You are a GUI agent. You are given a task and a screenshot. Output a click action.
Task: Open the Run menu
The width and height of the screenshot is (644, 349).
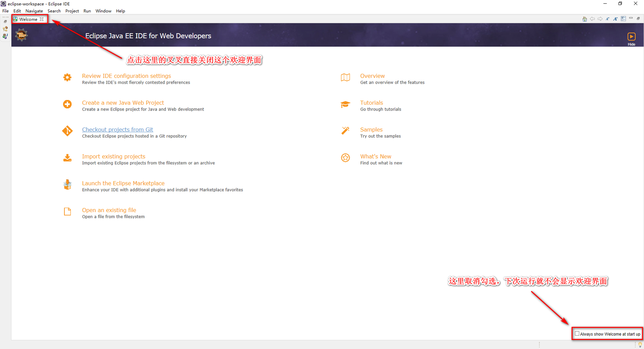87,11
